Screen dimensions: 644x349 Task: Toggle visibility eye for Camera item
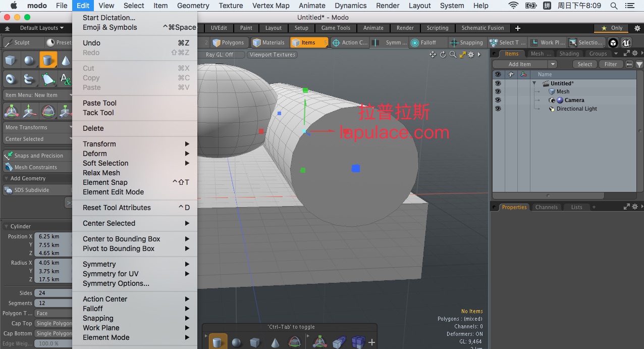pos(498,100)
